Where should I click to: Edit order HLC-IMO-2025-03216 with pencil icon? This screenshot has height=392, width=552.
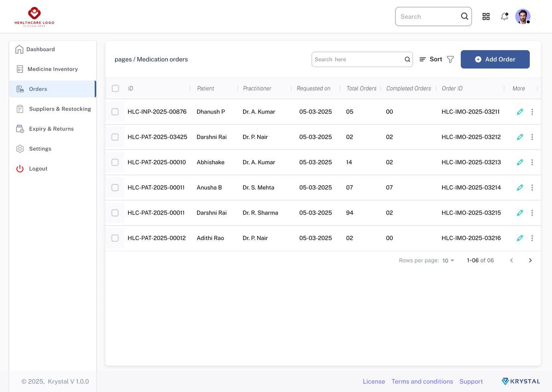[x=520, y=238]
